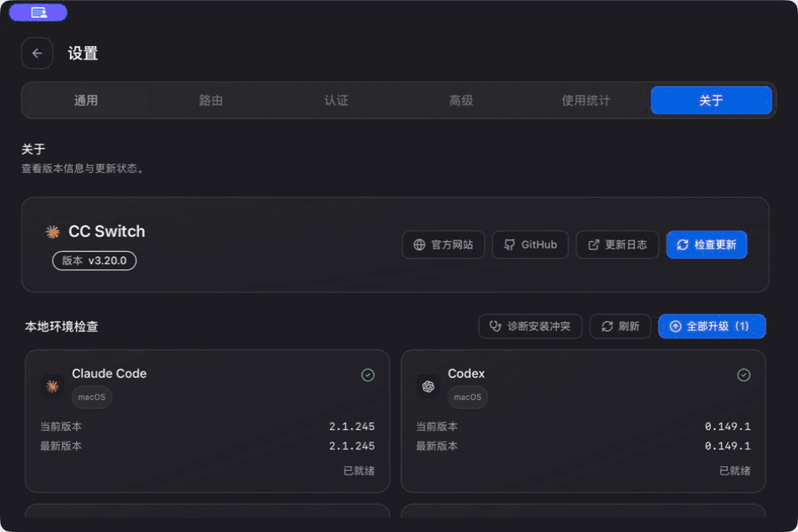Select the 关于 tab
The height and width of the screenshot is (532, 798).
coord(711,100)
